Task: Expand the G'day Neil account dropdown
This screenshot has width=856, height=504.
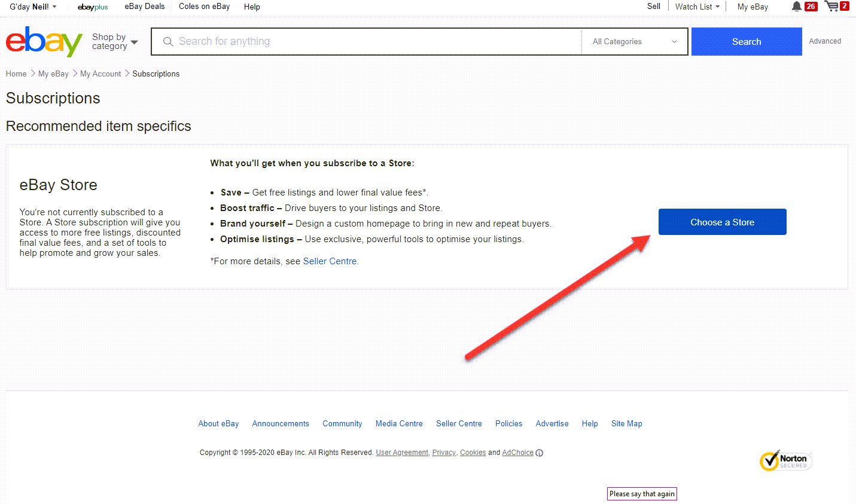Action: (x=33, y=7)
